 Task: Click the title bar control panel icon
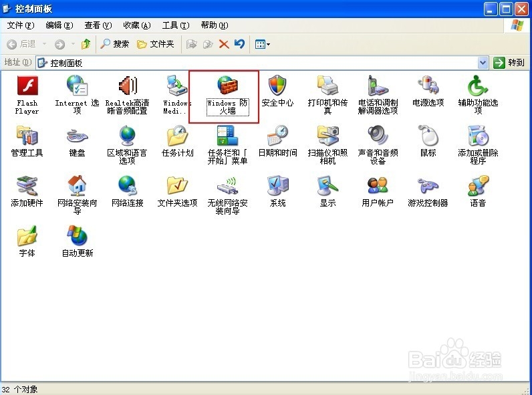(7, 9)
